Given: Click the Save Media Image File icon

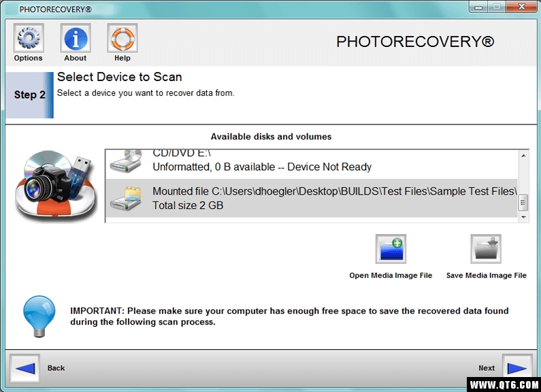Looking at the screenshot, I should pos(486,249).
